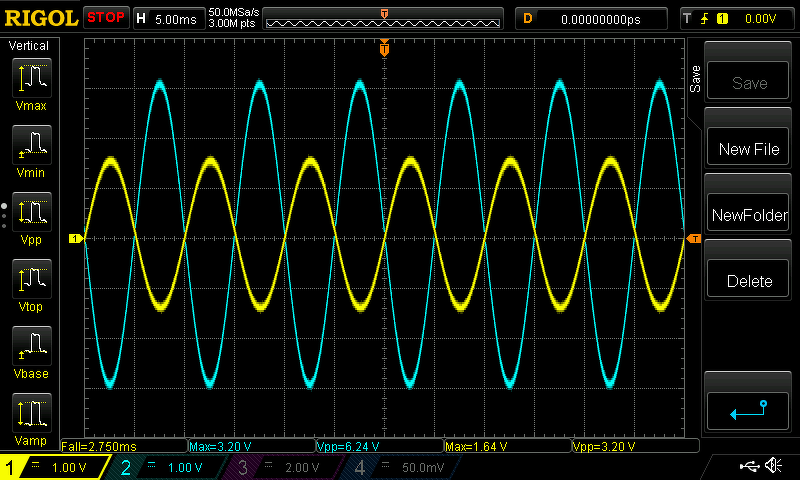Viewport: 800px width, 480px height.
Task: Click the 3.00M pts memory depth readout
Action: pyautogui.click(x=232, y=23)
